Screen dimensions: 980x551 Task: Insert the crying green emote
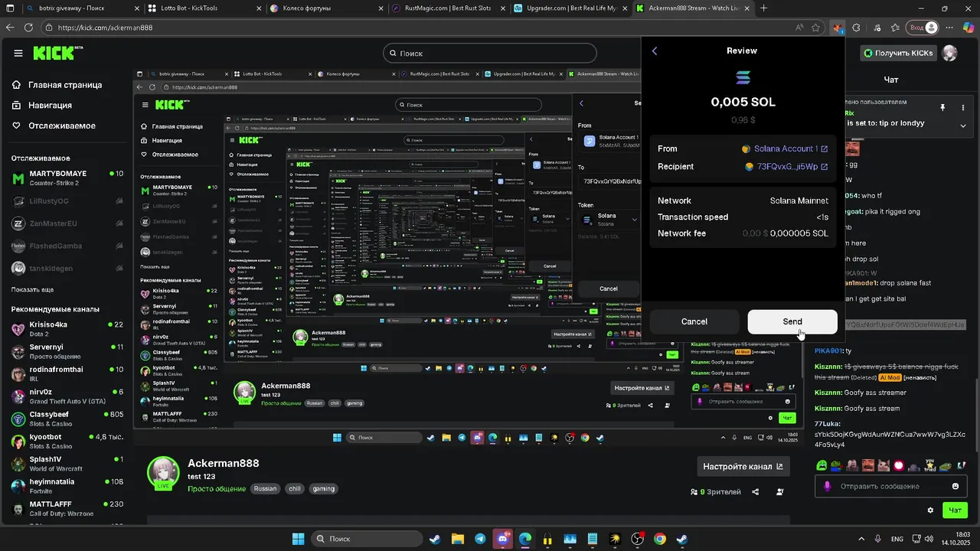pos(822,465)
